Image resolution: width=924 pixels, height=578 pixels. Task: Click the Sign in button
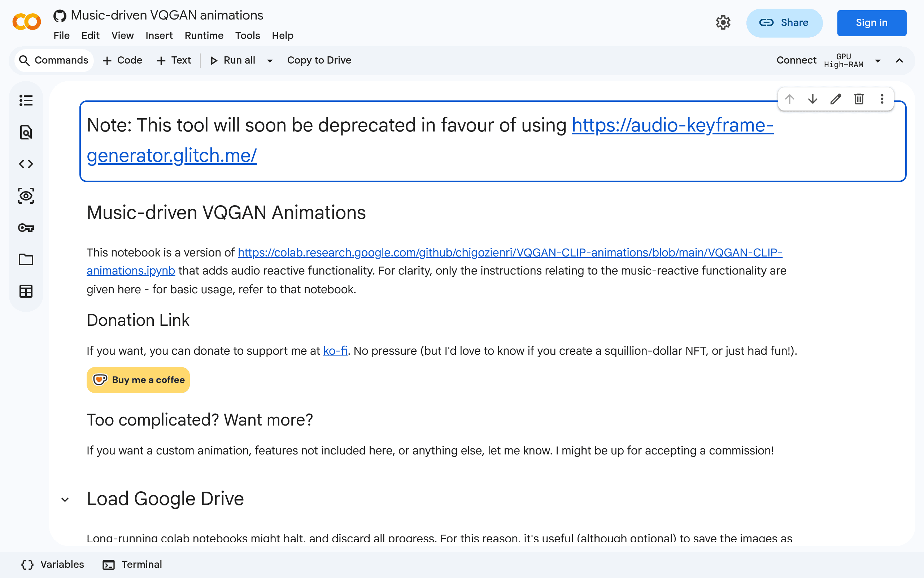[x=872, y=23]
